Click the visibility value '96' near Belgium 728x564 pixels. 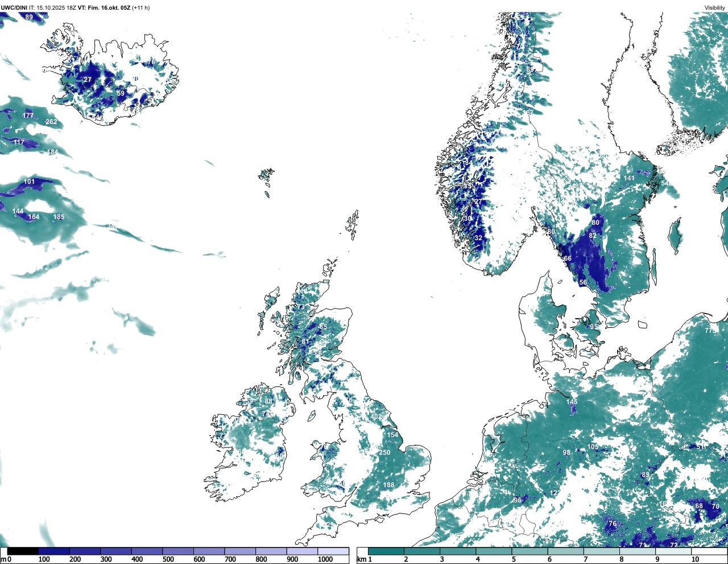pos(518,500)
